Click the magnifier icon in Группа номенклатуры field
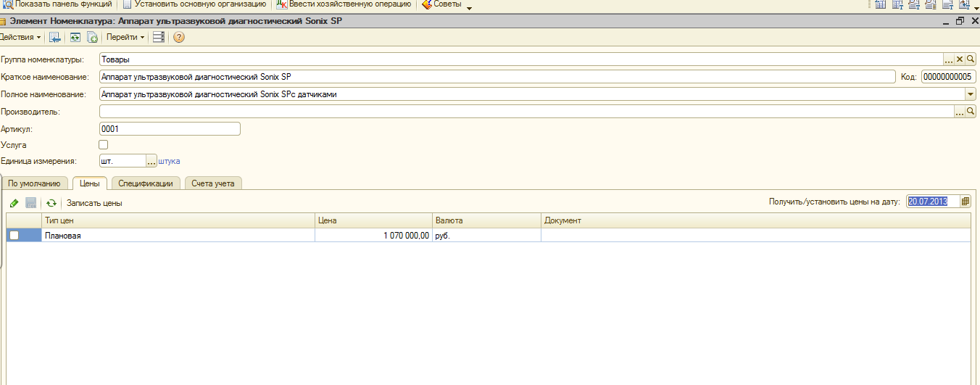 click(971, 59)
